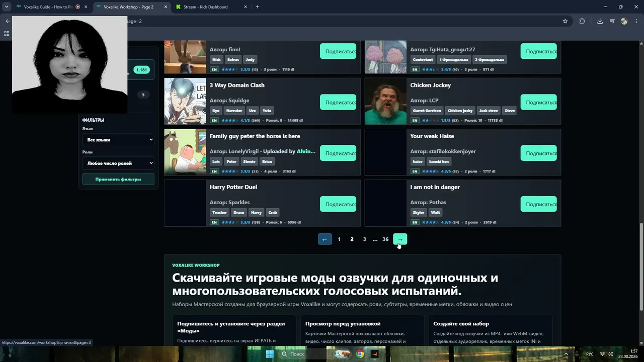Open the apps grid icon in bookmarks bar
Screen dimensions: 644x362
tap(7, 34)
